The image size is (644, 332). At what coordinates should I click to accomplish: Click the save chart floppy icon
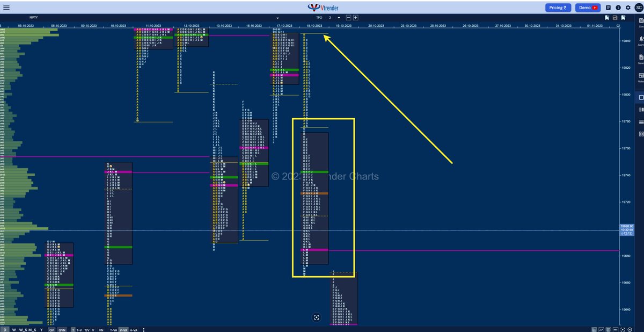(x=615, y=18)
